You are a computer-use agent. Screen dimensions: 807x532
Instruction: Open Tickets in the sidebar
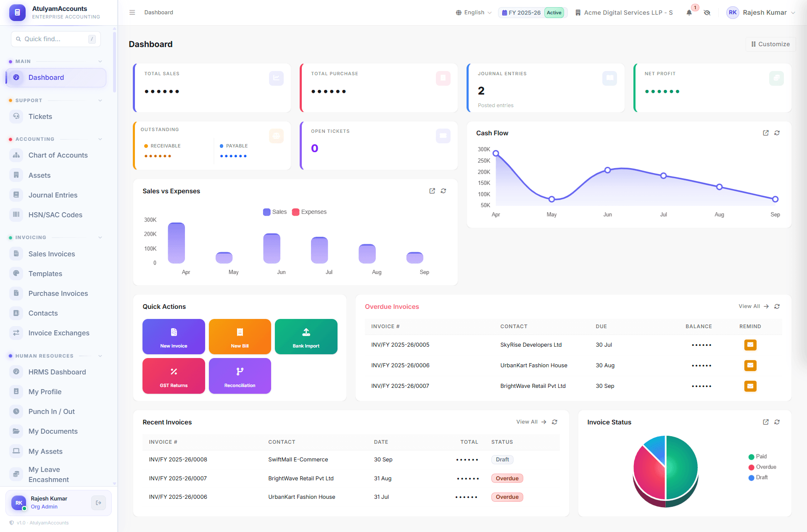(56, 116)
